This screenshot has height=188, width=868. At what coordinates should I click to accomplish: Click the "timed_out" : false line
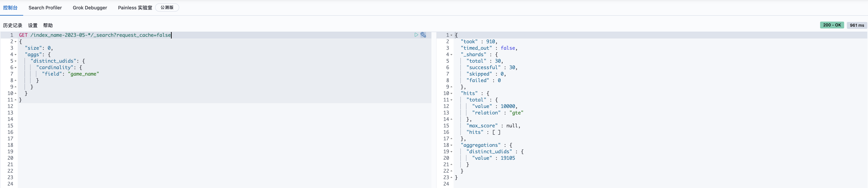coord(489,48)
